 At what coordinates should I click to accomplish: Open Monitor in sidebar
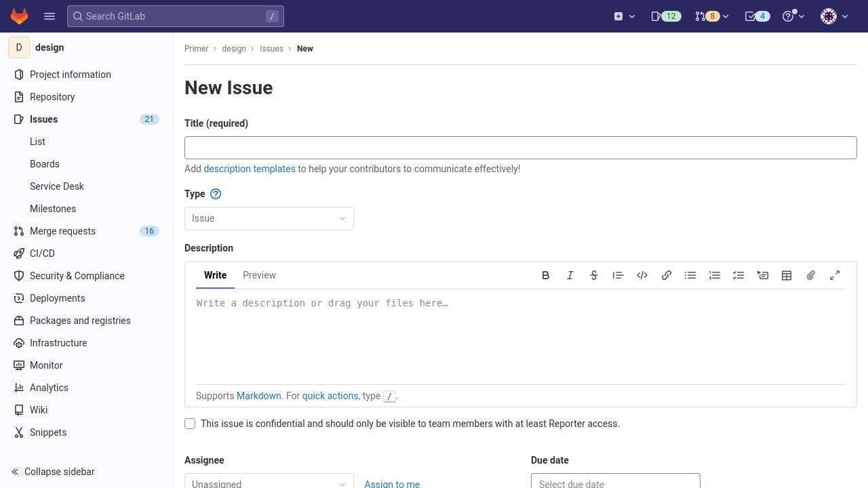pos(86,365)
